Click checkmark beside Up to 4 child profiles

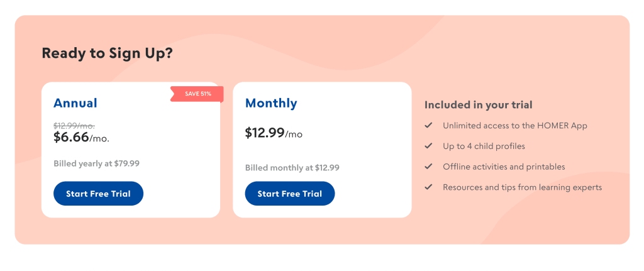point(428,146)
